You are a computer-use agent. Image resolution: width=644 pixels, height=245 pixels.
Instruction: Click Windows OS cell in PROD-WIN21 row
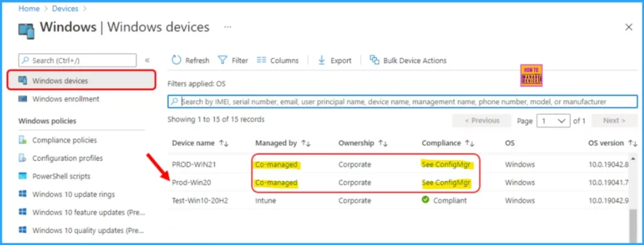coord(519,164)
